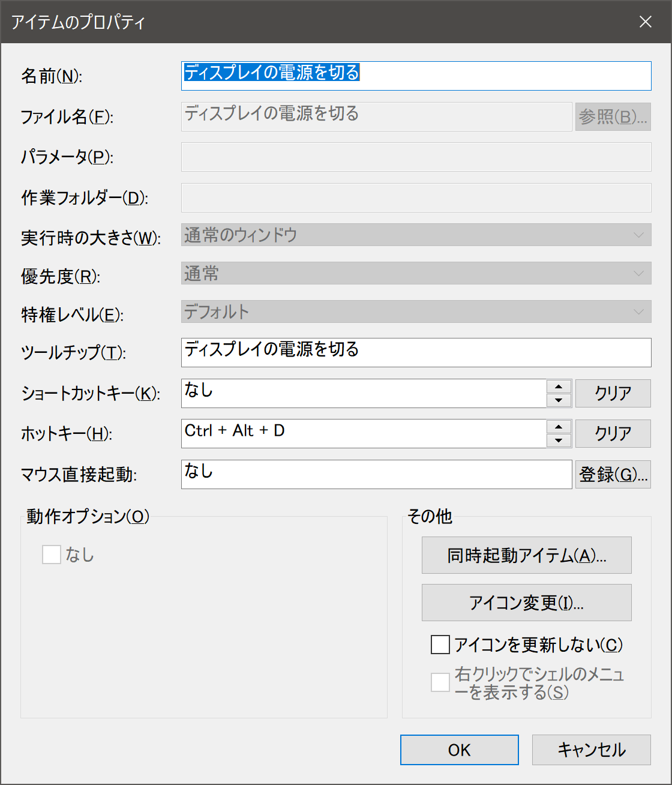Clear the ホットキー with its クリア button

[x=613, y=433]
